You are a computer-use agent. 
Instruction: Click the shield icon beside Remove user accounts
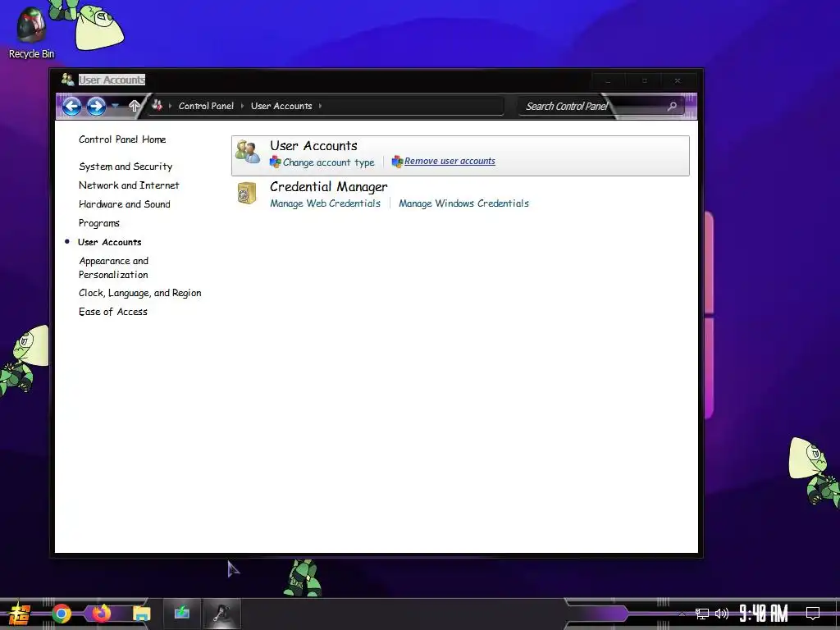coord(397,162)
